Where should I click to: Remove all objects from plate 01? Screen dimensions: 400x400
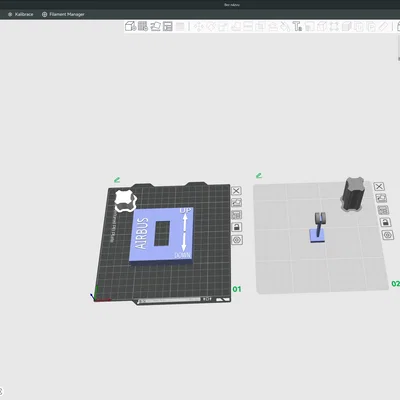(236, 191)
